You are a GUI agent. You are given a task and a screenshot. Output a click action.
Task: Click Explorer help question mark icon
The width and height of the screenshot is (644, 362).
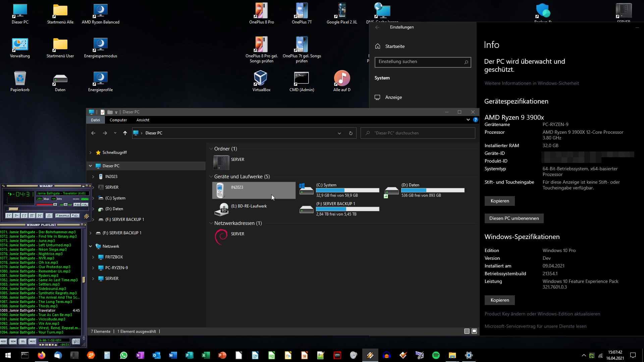pos(475,120)
